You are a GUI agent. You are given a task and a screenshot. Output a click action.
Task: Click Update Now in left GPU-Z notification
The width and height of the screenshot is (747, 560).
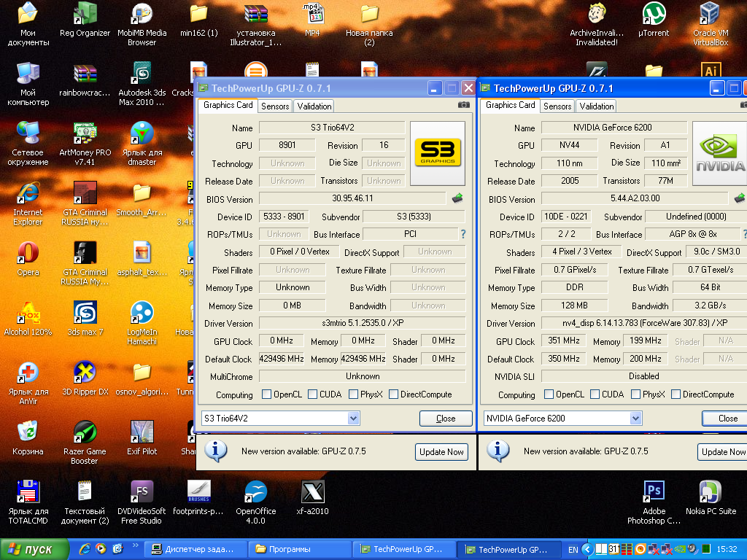(x=441, y=452)
